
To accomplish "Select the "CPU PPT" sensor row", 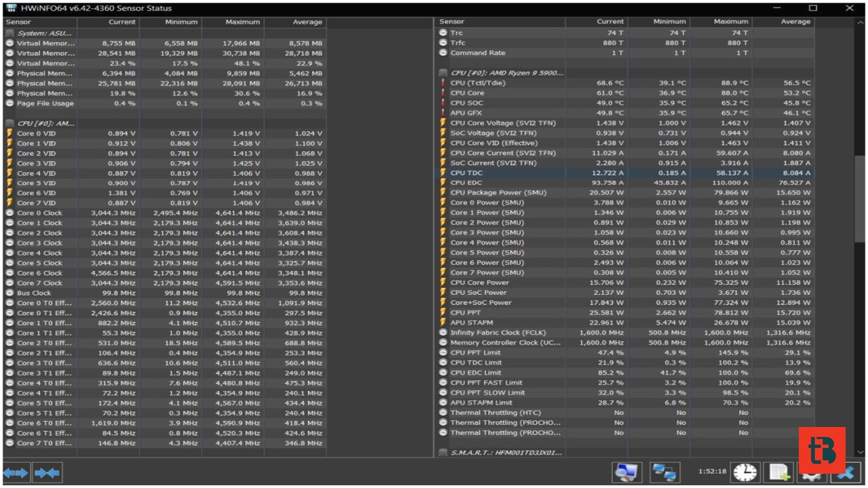I will tap(626, 313).
